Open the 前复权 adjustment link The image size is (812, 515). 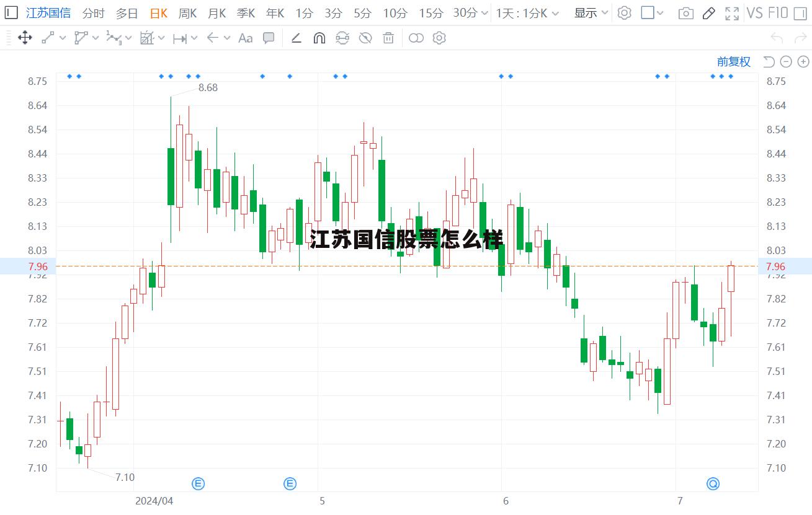coord(734,61)
